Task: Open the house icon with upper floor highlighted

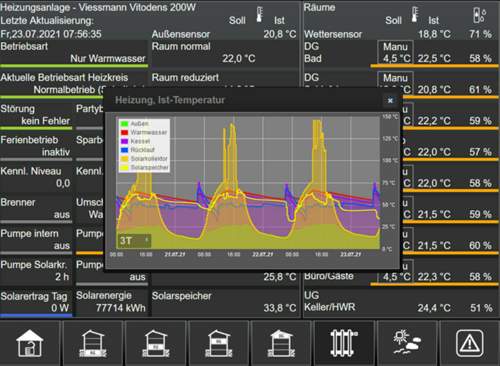Action: click(219, 343)
